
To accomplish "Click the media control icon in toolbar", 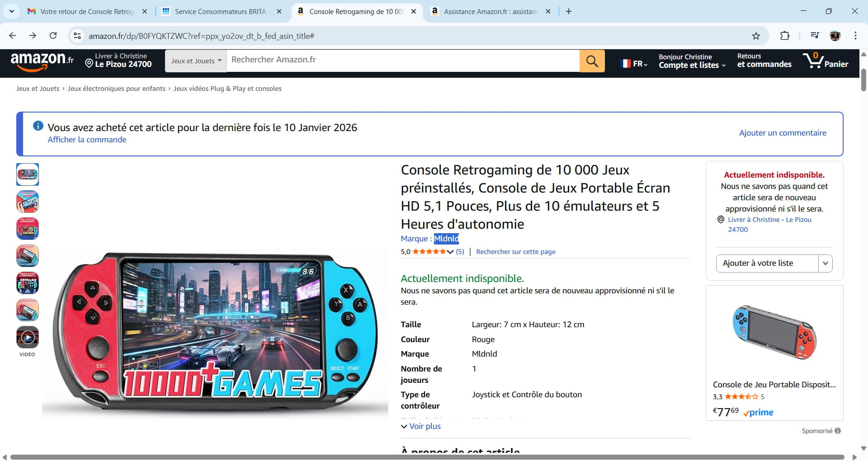I will 815,36.
